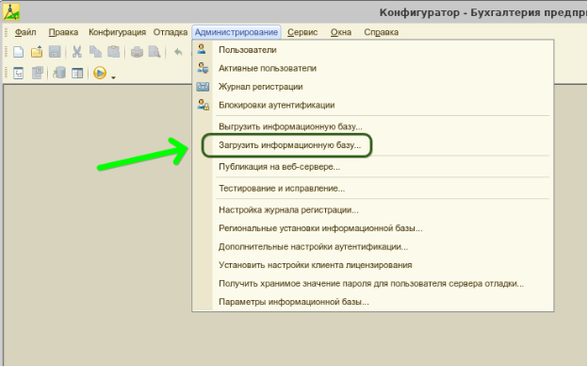Open the Правка menu

pos(63,32)
